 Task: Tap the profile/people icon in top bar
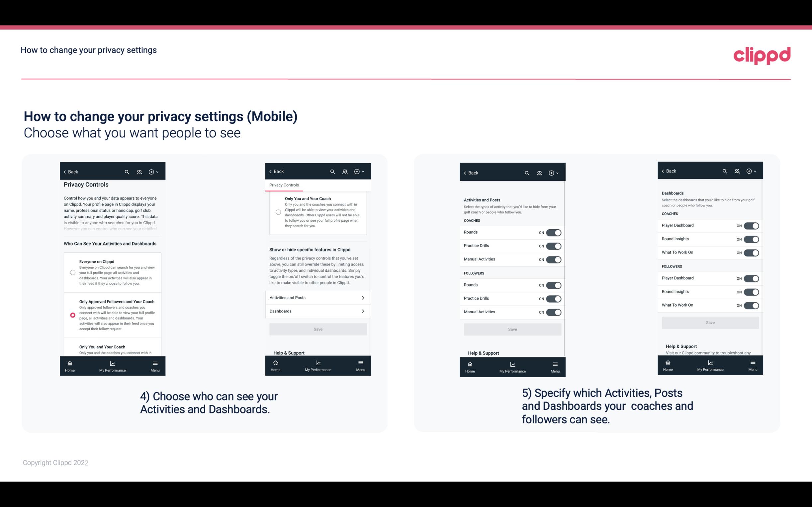[140, 172]
